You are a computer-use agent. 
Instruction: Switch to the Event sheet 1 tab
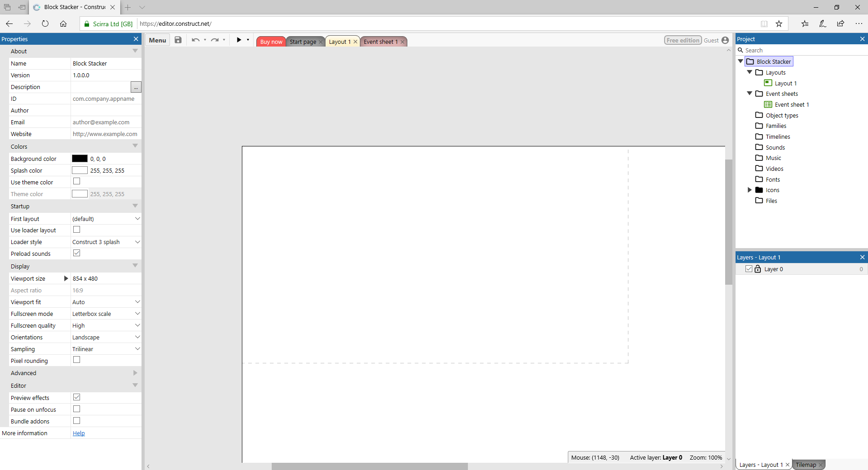click(x=381, y=42)
